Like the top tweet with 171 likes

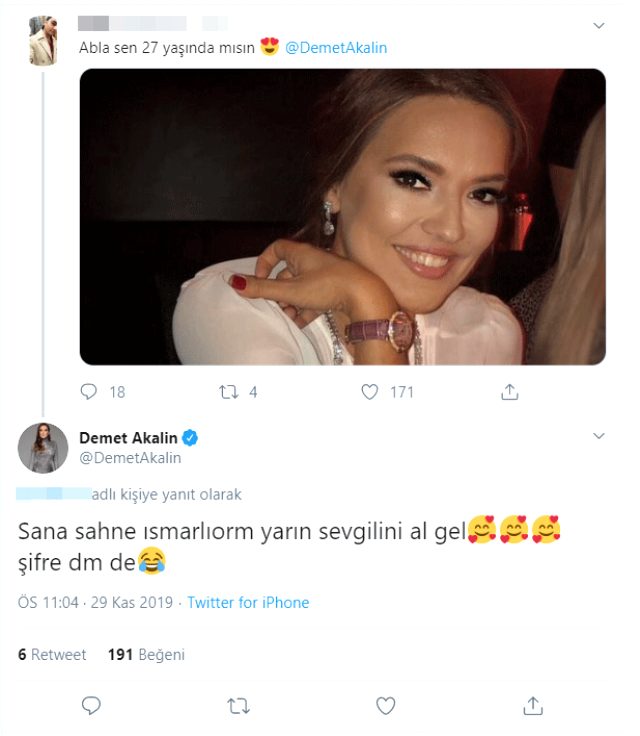tap(371, 392)
